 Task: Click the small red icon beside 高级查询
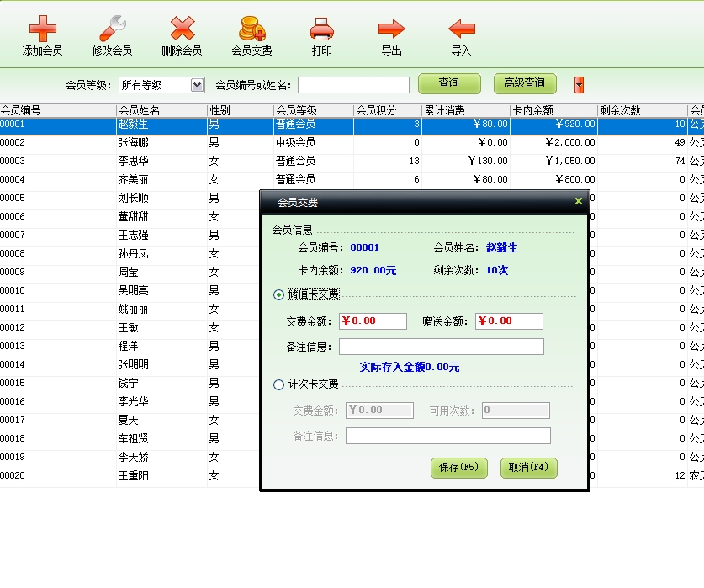pos(579,84)
